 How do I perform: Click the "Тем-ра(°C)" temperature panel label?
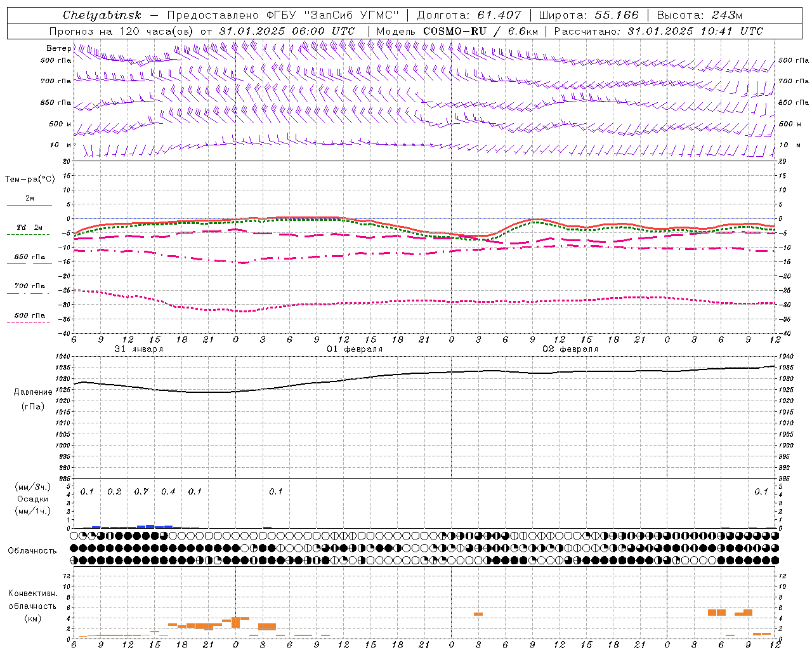coord(30,179)
